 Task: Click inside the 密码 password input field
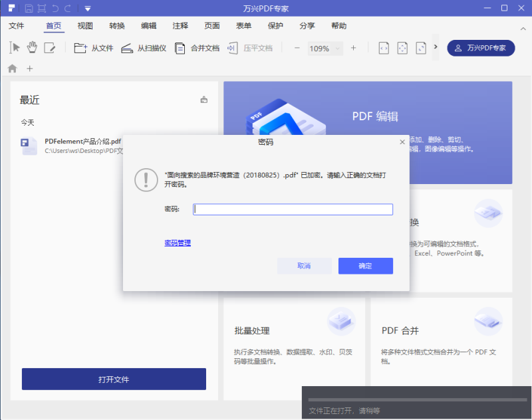point(293,209)
